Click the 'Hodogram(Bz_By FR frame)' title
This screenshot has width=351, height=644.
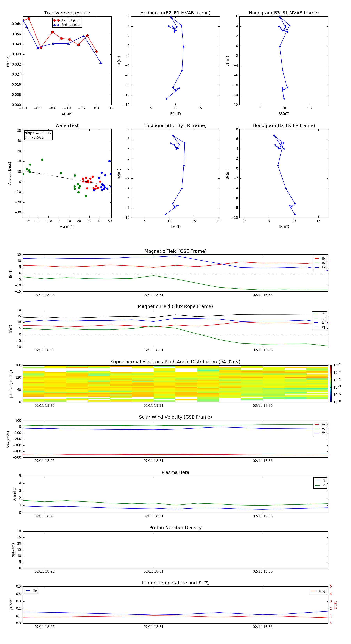[x=175, y=125]
